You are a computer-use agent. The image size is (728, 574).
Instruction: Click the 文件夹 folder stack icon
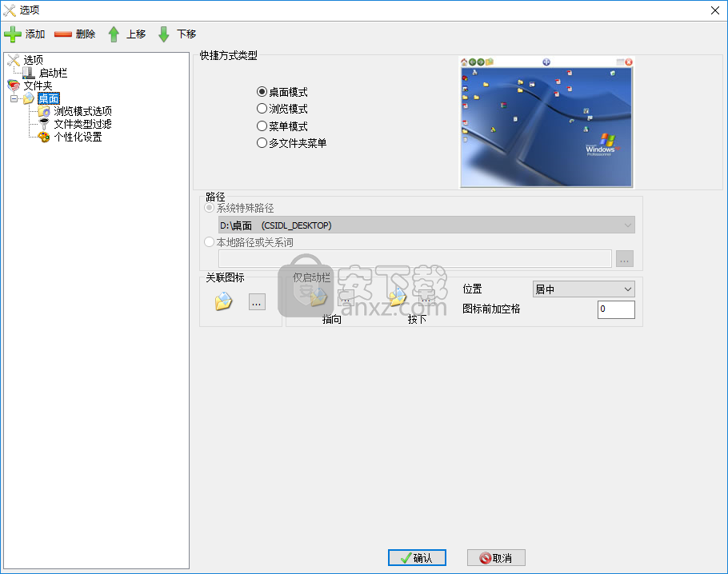[14, 86]
